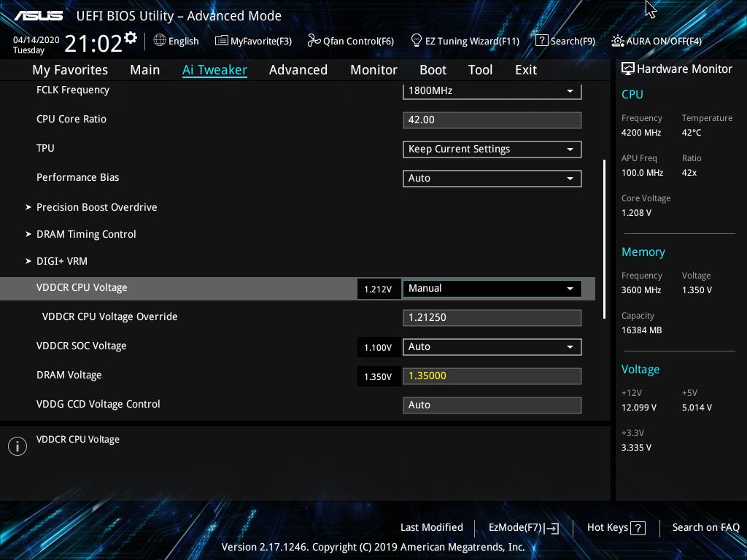Click the VDDCR SOC Voltage label
The height and width of the screenshot is (560, 747).
(x=82, y=346)
